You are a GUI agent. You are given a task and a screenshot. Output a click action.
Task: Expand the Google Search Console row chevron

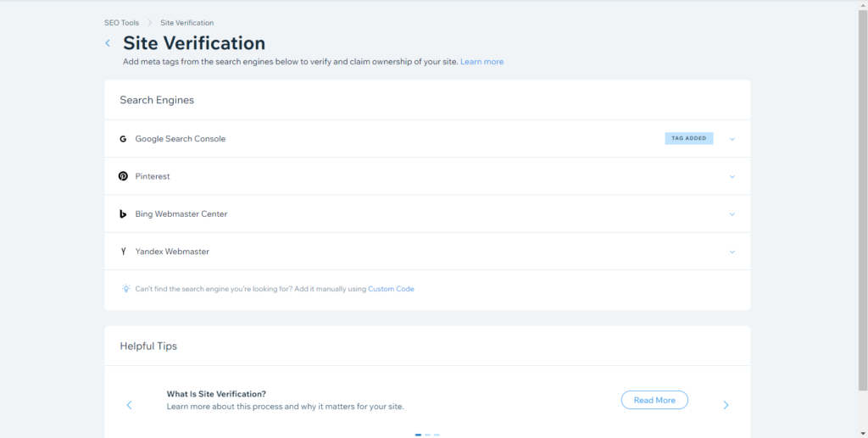click(732, 139)
